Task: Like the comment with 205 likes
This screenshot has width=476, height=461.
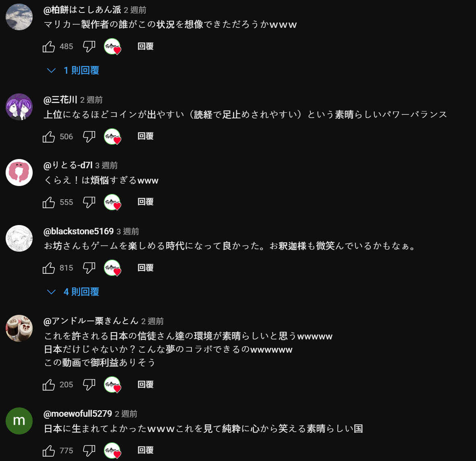Action: [49, 385]
